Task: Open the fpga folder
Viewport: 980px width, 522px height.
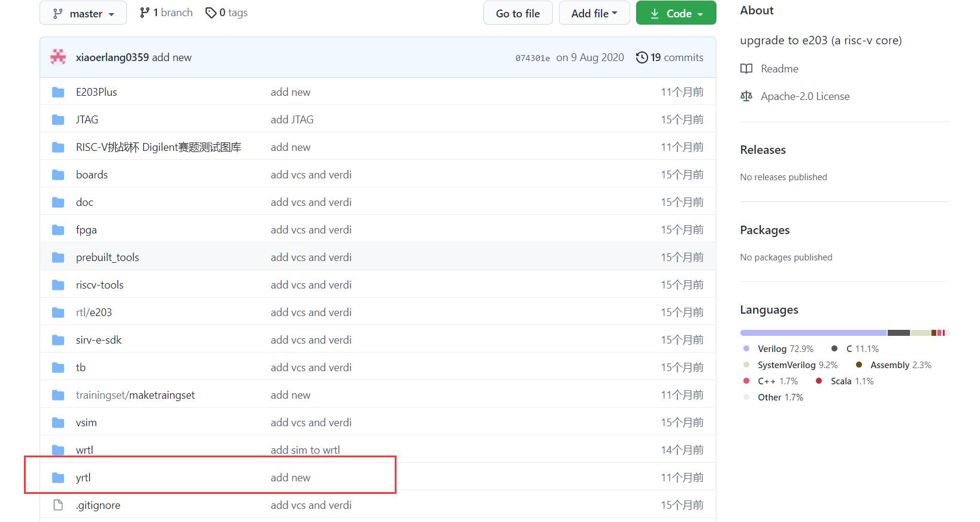Action: [86, 230]
